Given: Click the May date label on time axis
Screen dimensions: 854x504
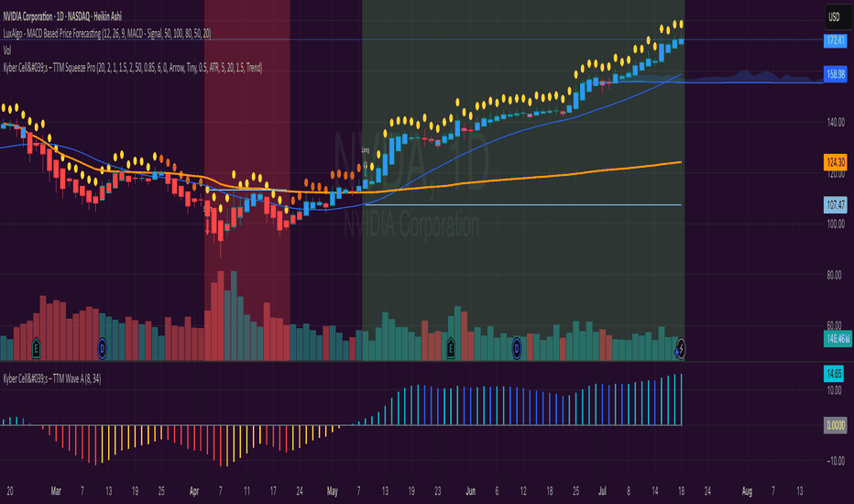Looking at the screenshot, I should pos(333,491).
